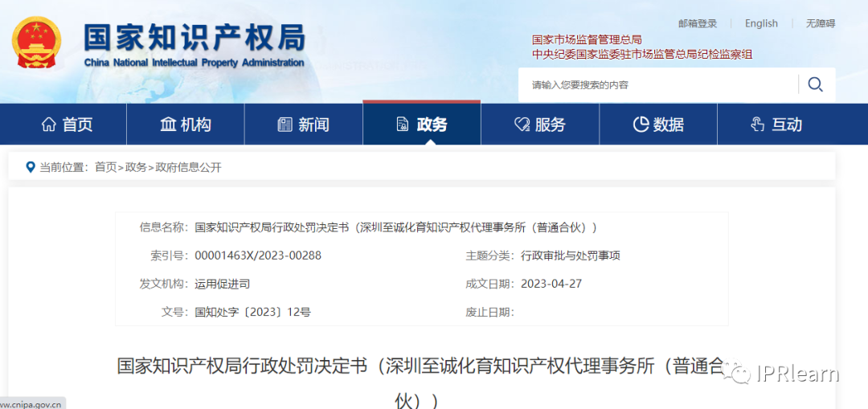Screen dimensions: 868x409
Task: Switch to the English version
Action: (761, 23)
